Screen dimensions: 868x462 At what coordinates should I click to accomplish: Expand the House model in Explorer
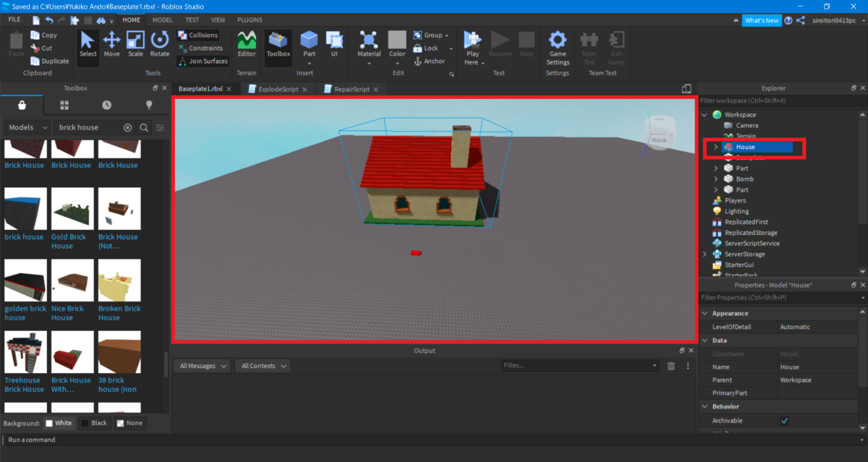click(716, 147)
